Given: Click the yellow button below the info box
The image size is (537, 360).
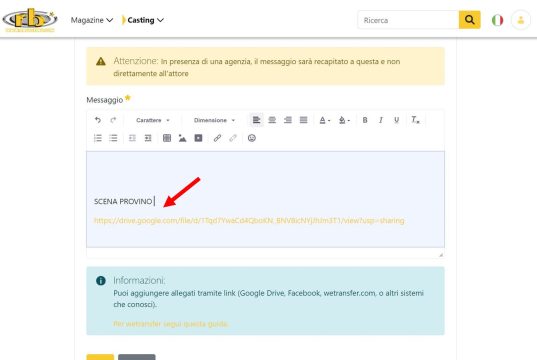Looking at the screenshot, I should click(100, 357).
